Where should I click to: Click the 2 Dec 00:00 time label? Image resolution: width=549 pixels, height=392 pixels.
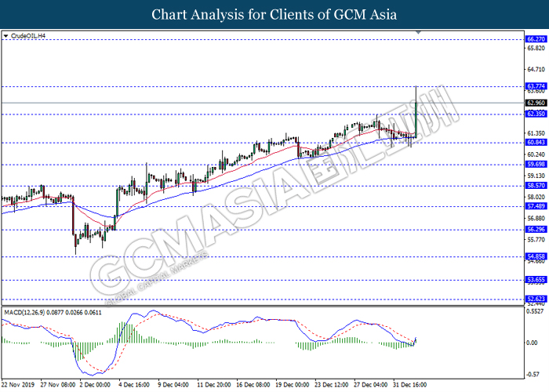[95, 385]
